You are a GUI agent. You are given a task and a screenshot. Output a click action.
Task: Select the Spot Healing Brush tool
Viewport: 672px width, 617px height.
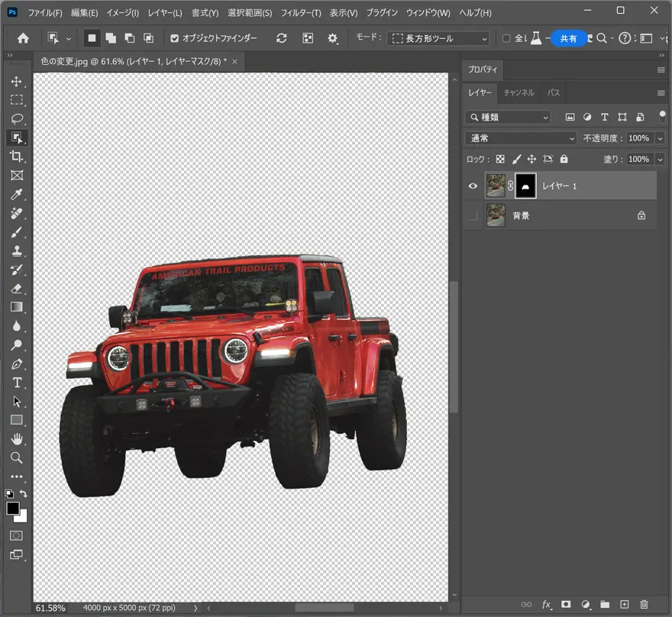17,213
